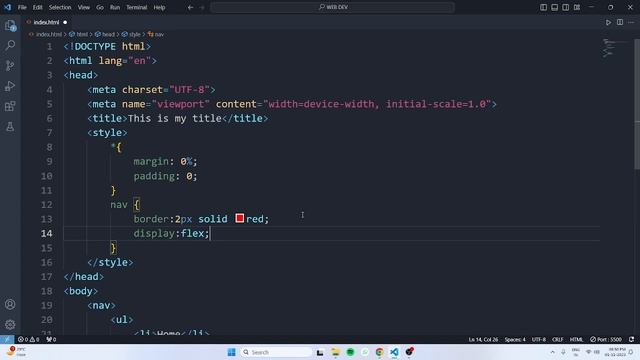Image resolution: width=640 pixels, height=360 pixels.
Task: Change the HTML language mode
Action: [x=576, y=339]
